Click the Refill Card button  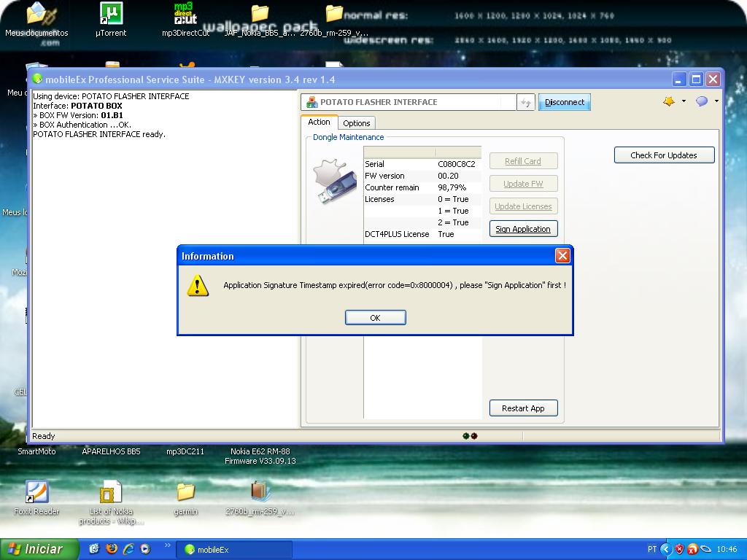click(523, 161)
